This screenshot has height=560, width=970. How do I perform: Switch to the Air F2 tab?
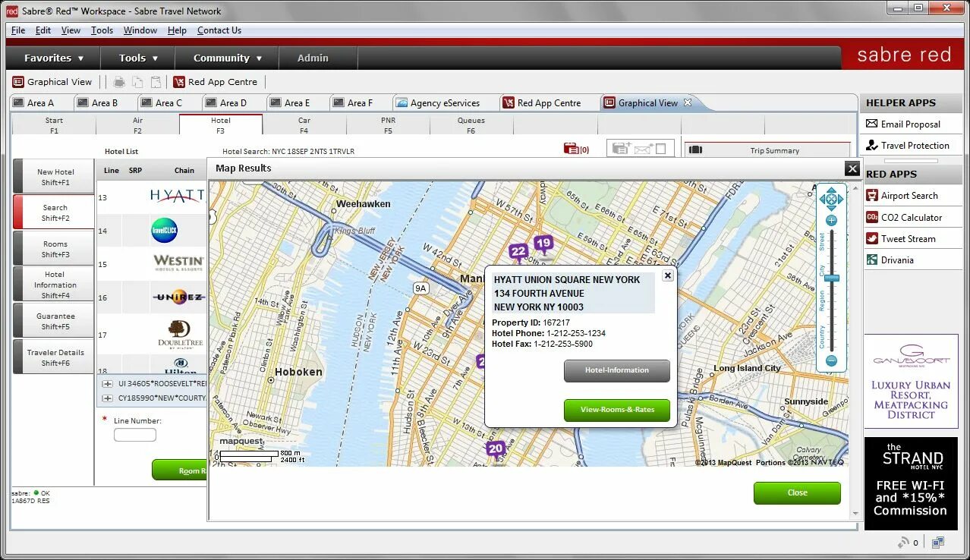[x=137, y=125]
